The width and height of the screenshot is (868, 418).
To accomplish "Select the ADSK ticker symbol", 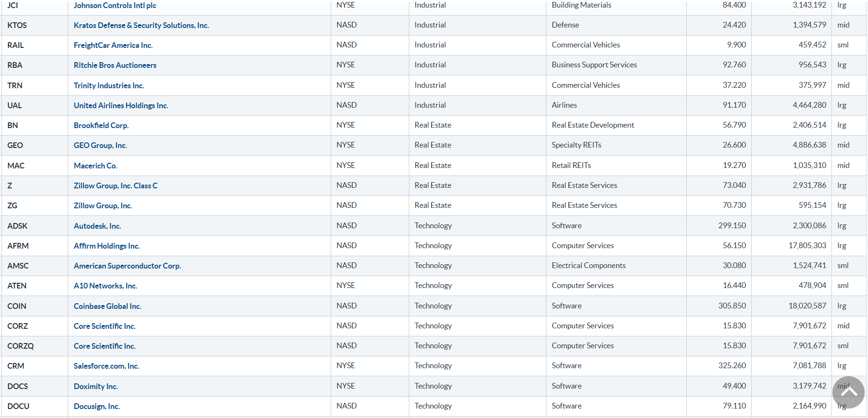I will tap(18, 226).
